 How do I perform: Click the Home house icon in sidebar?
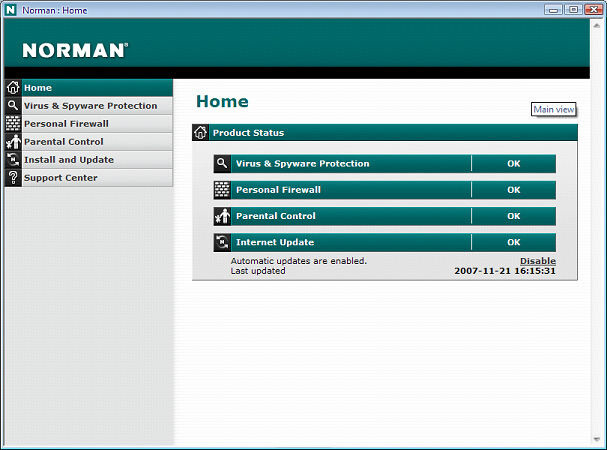pos(13,88)
